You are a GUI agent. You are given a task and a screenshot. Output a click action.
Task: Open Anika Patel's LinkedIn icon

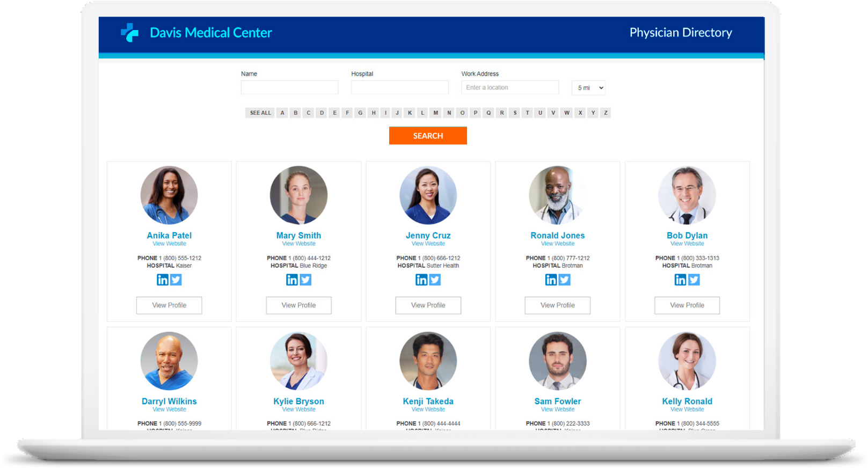pyautogui.click(x=163, y=280)
